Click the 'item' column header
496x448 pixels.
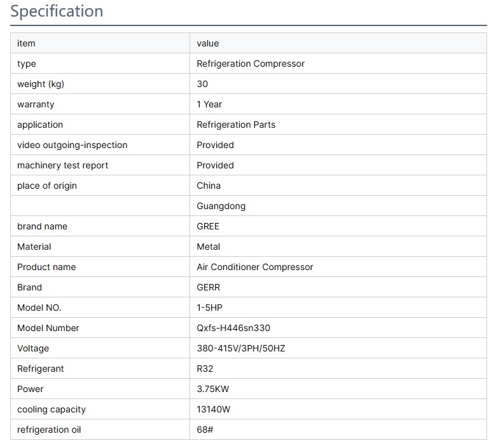tap(26, 43)
